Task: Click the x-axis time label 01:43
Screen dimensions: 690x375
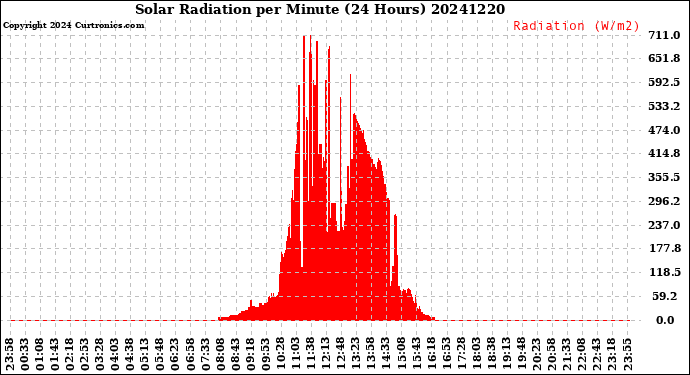Action: (x=55, y=355)
